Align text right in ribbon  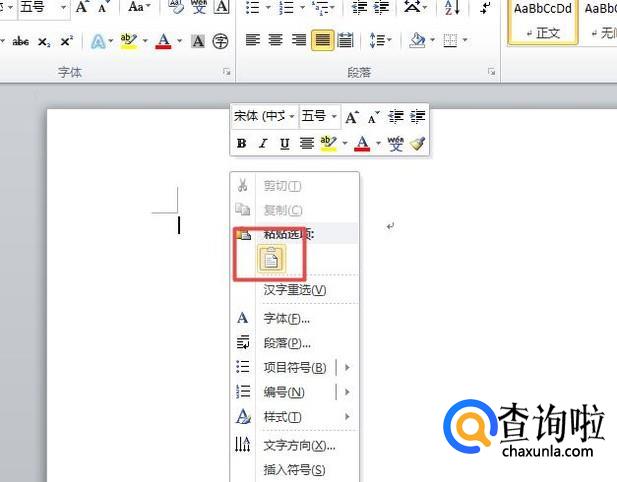(299, 40)
